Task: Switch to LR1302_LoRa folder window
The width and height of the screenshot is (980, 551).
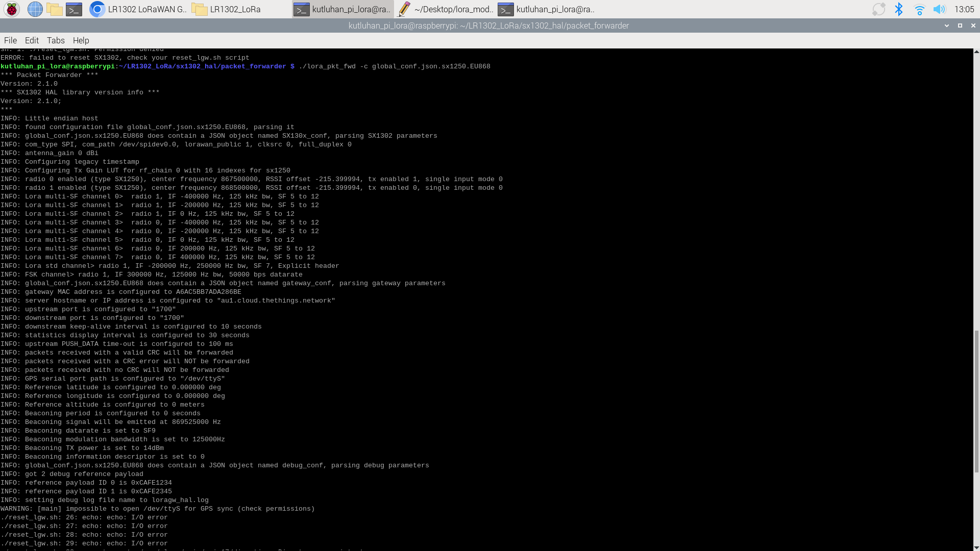Action: click(x=229, y=9)
